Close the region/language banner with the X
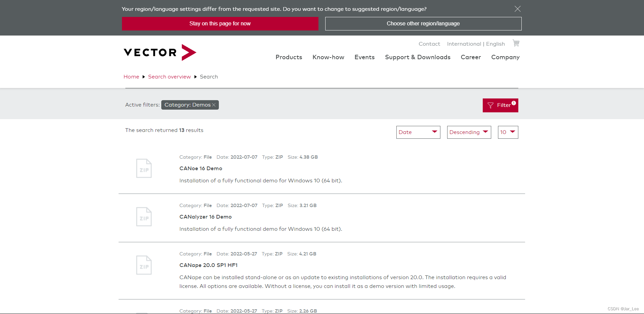644x314 pixels. click(x=517, y=9)
